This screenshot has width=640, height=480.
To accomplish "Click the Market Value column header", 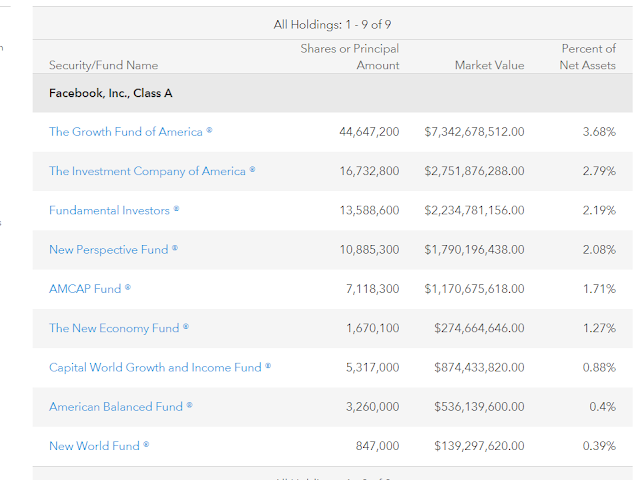I will coord(489,65).
